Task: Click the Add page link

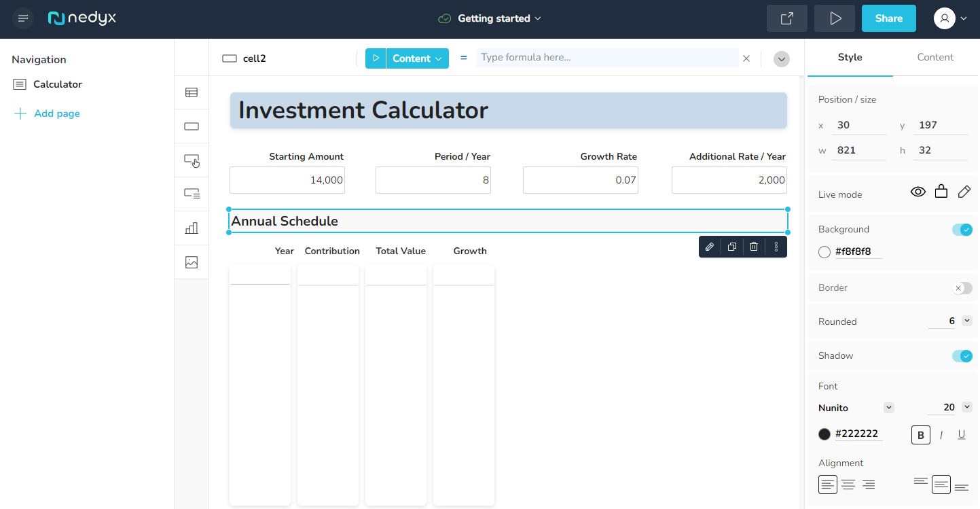Action: click(56, 113)
